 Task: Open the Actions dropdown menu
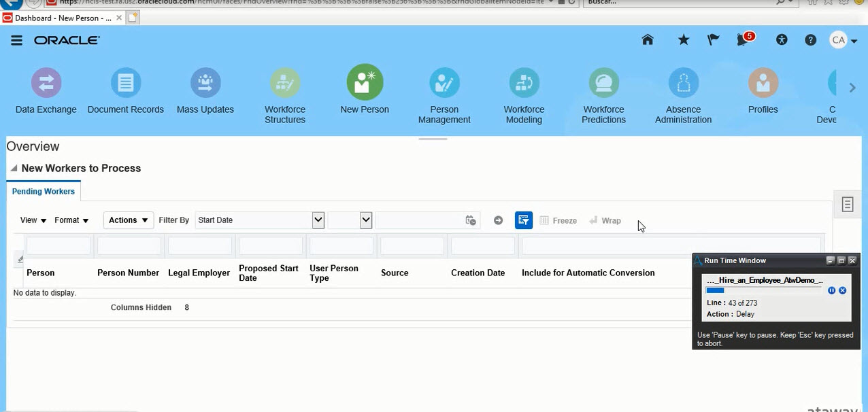(x=128, y=220)
